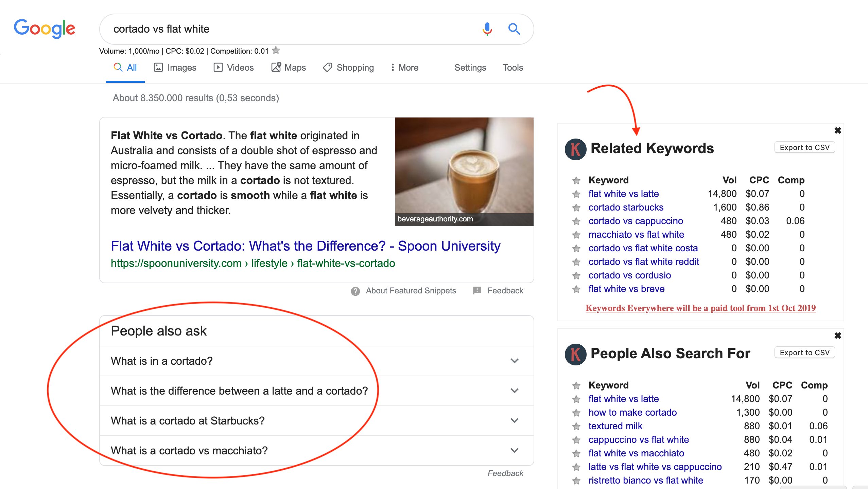This screenshot has width=868, height=489.
Task: Star the keyword next to Competition value
Action: tap(276, 51)
